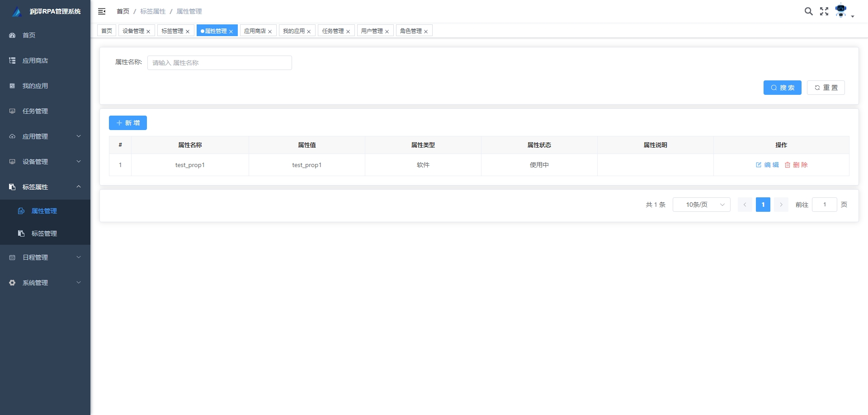868x415 pixels.
Task: Open the search magnifier icon in header
Action: (x=809, y=11)
